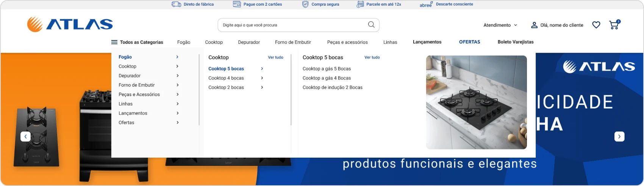Expand Fogão category arrow
The height and width of the screenshot is (186, 644).
pyautogui.click(x=177, y=57)
